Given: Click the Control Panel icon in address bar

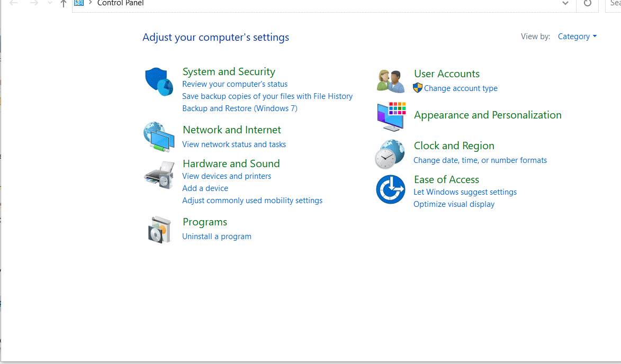Looking at the screenshot, I should (79, 3).
